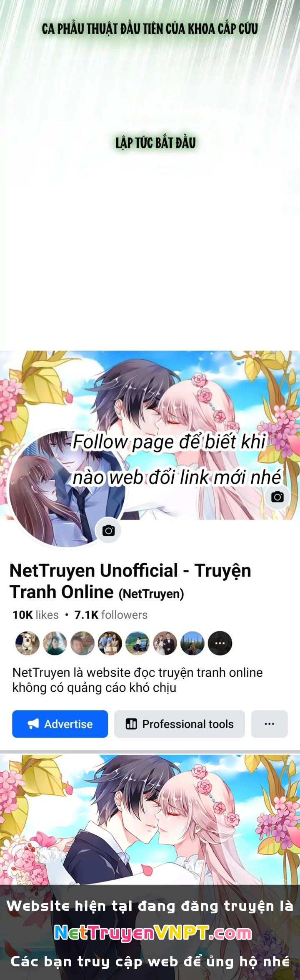Click the wedding couple follower avatar
Screen dimensions: 300x980
point(165,643)
